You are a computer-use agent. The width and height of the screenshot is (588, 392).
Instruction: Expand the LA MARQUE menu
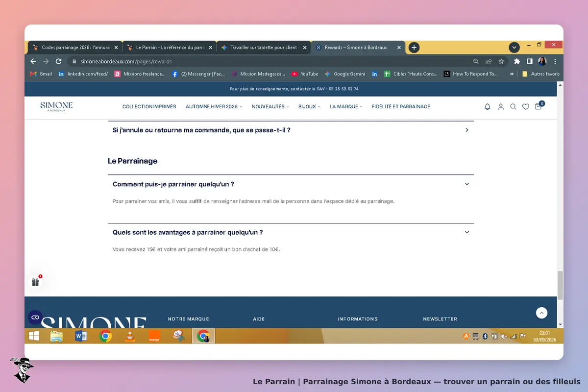pyautogui.click(x=346, y=106)
